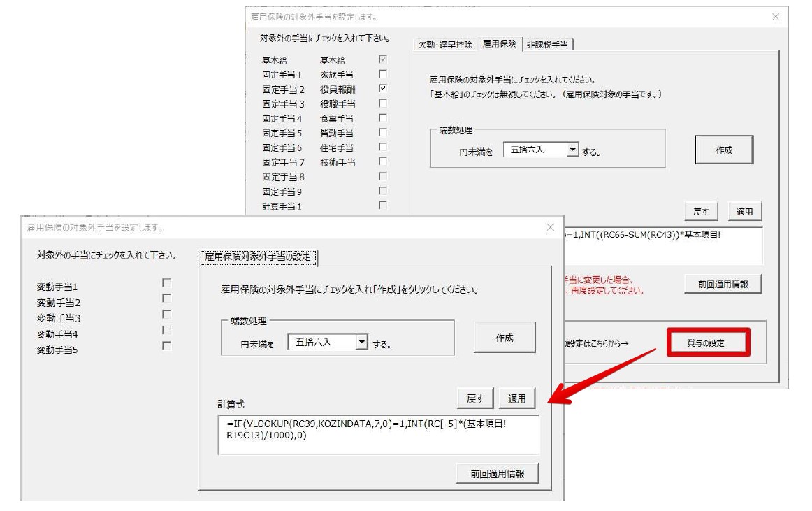Screen dimensions: 812x511
Task: Click the 作成 button in front dialog
Action: click(x=505, y=336)
